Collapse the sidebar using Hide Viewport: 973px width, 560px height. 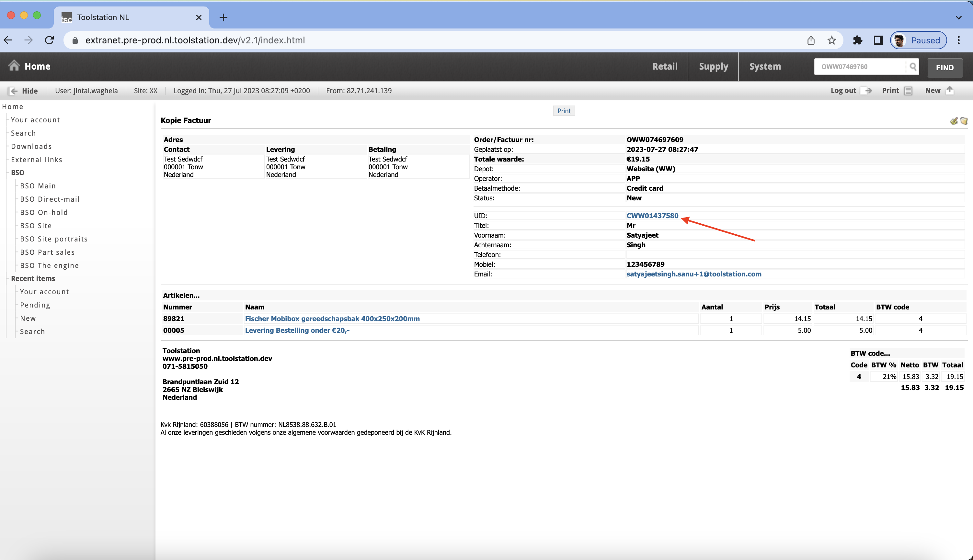tap(29, 91)
